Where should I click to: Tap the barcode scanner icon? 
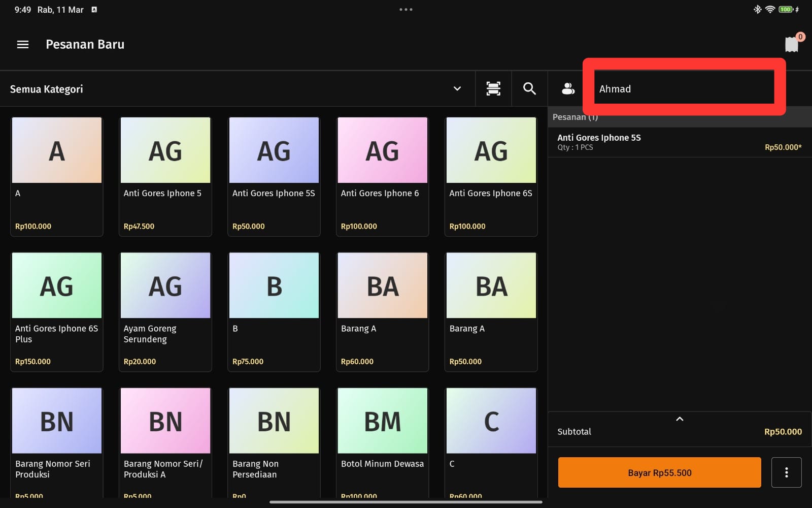[493, 89]
